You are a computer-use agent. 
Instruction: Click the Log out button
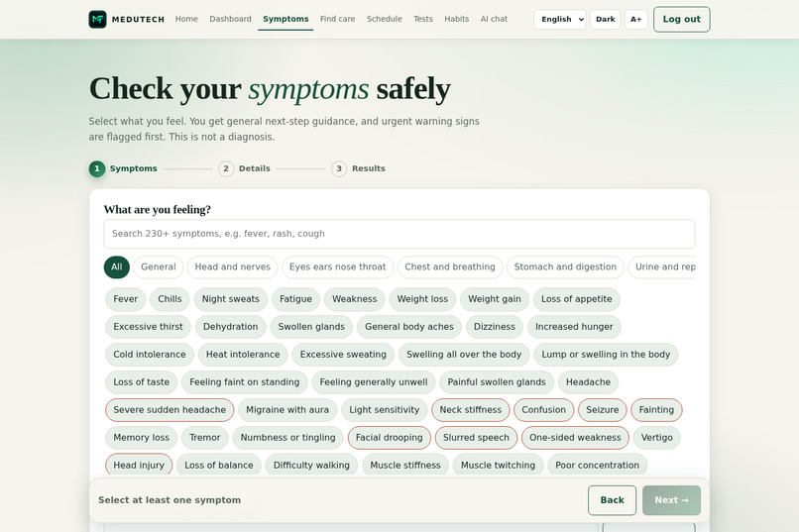pyautogui.click(x=681, y=20)
